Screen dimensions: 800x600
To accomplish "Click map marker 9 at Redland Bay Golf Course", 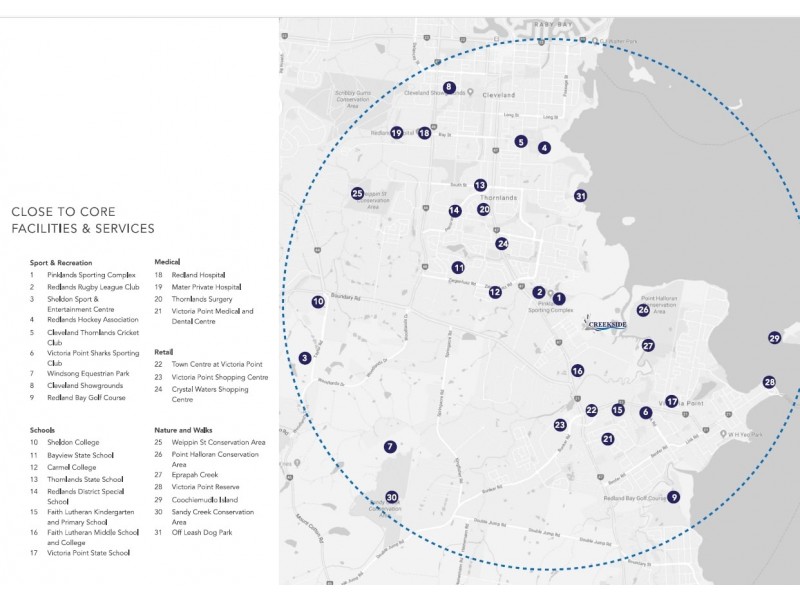I will [673, 497].
